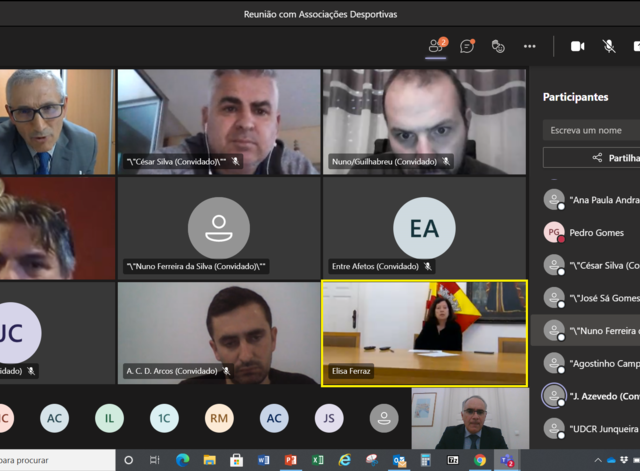Click the PowerPoint icon in the taskbar

point(291,460)
